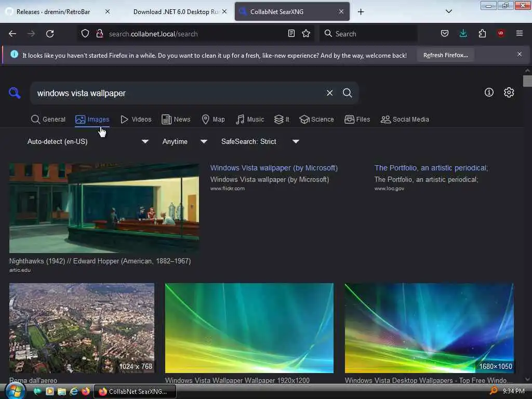Viewport: 532px width, 399px height.
Task: Close the Releases dremin/RetroBar tab
Action: click(x=108, y=11)
